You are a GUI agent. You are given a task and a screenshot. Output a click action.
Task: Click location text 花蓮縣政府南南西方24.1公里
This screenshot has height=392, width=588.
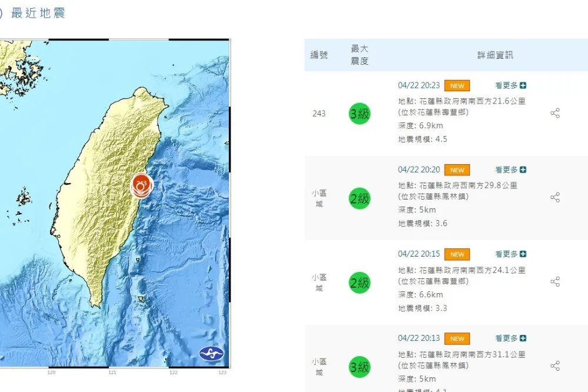point(473,270)
